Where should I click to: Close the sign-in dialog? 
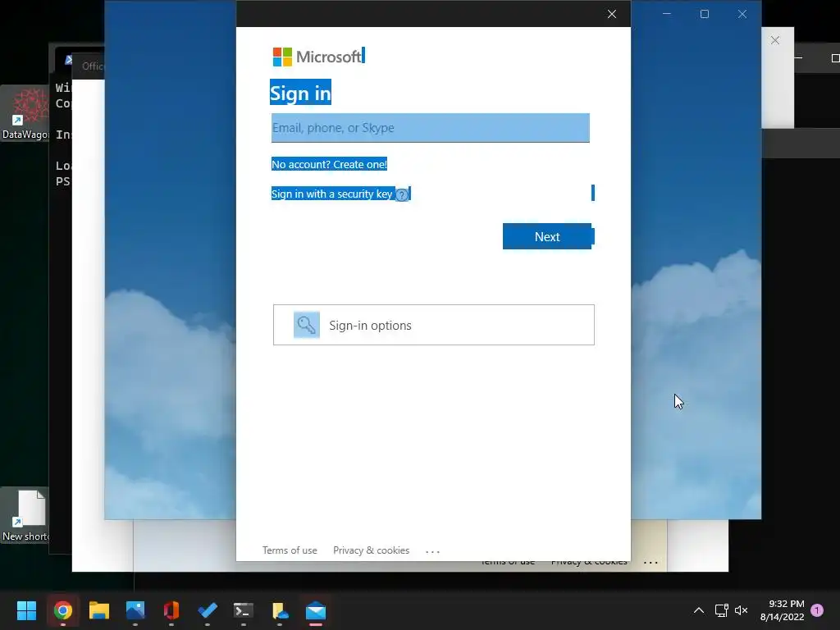[612, 14]
